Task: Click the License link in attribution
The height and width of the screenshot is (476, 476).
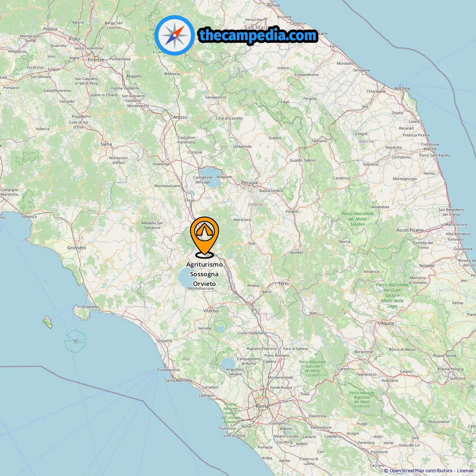Action: point(465,471)
